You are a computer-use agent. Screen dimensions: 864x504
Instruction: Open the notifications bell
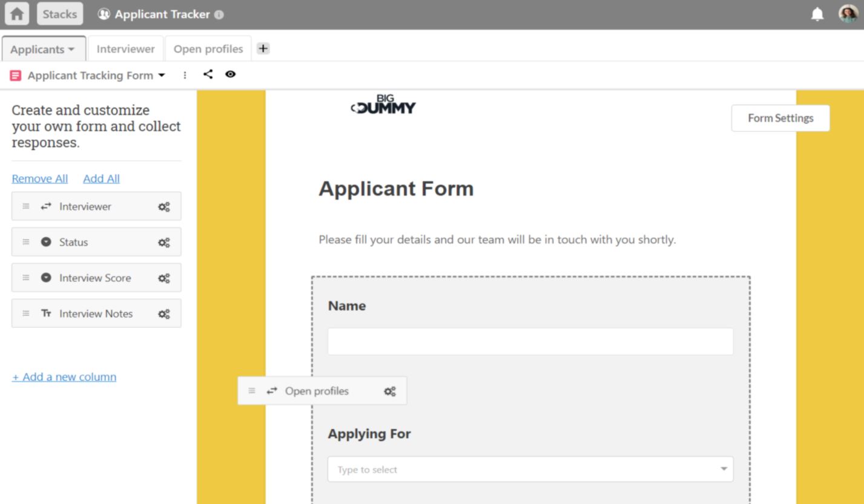click(817, 15)
